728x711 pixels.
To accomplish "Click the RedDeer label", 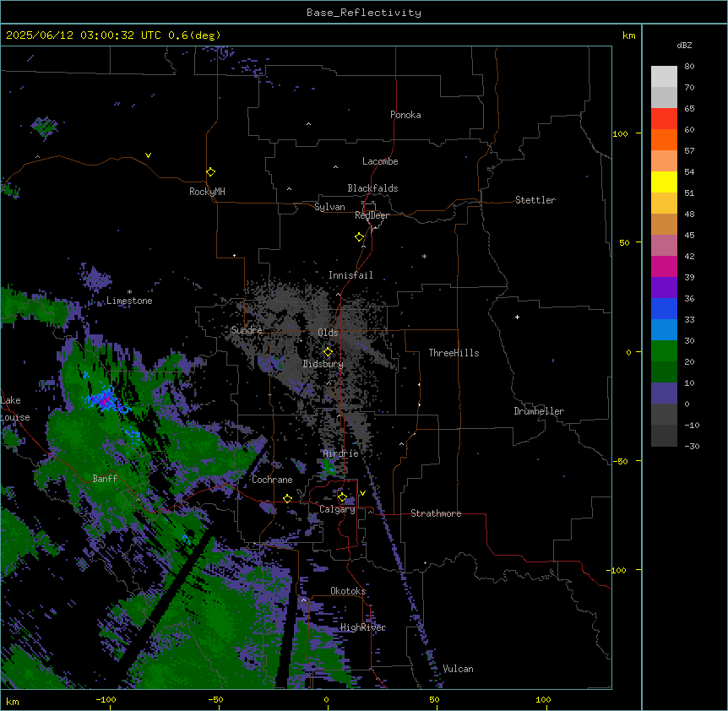I will tap(372, 215).
